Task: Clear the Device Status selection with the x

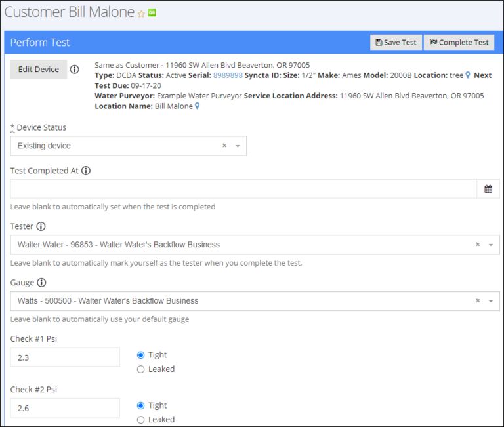Action: click(224, 146)
